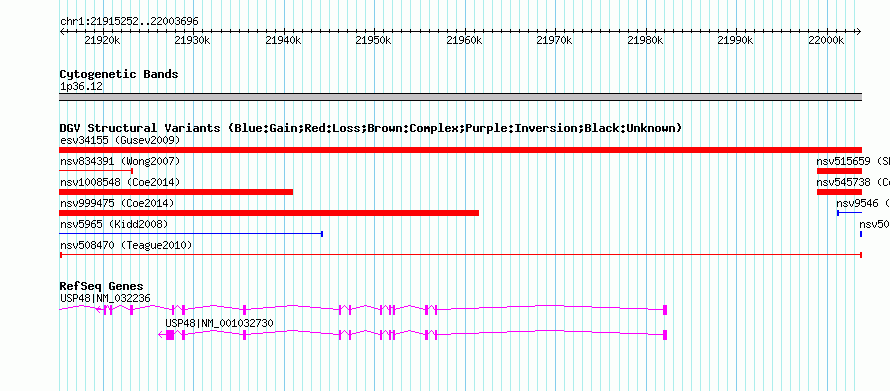Click the Cytogenetic Bands track title
Viewport: 890px width, 391px height.
coord(119,74)
